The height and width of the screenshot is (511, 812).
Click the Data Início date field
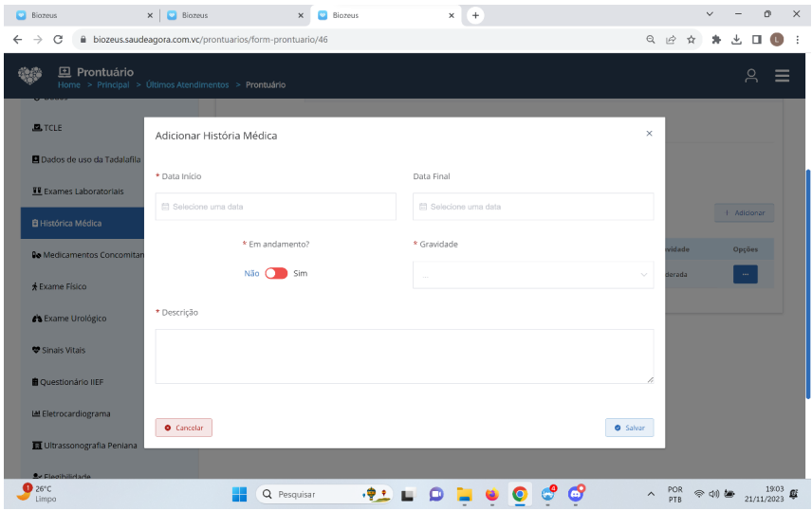[276, 207]
